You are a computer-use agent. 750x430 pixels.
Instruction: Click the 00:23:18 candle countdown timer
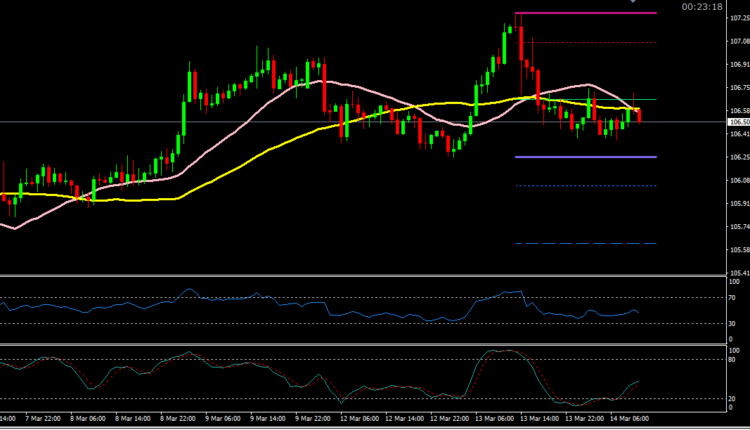coord(701,6)
